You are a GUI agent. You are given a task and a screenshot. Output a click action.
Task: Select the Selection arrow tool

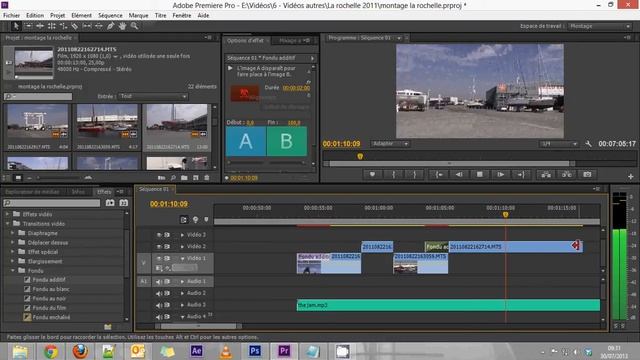[16, 26]
